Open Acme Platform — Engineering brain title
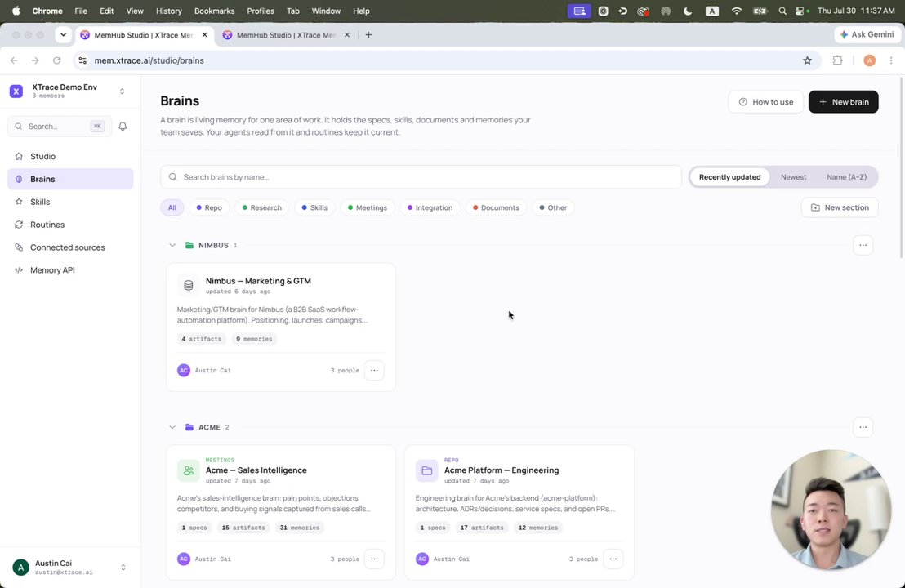This screenshot has width=905, height=588. [502, 470]
